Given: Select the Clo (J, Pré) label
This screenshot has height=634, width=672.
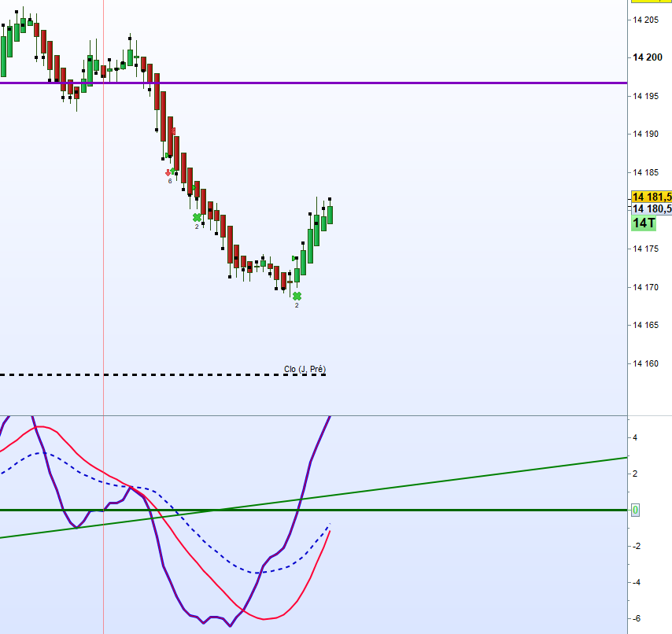Looking at the screenshot, I should [305, 369].
